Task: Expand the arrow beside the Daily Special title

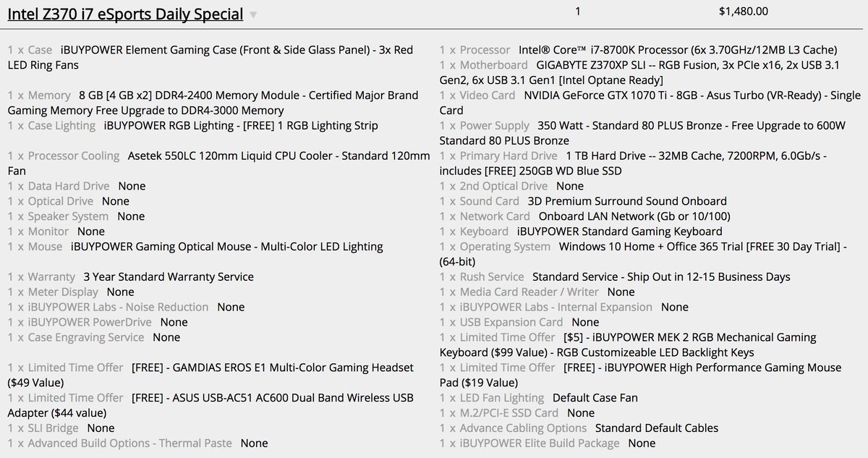Action: [x=252, y=14]
